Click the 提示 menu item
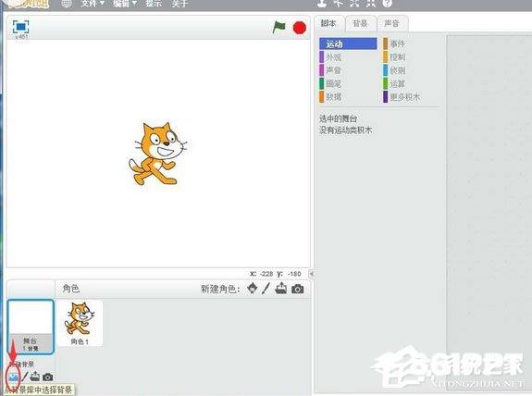 coord(154,4)
